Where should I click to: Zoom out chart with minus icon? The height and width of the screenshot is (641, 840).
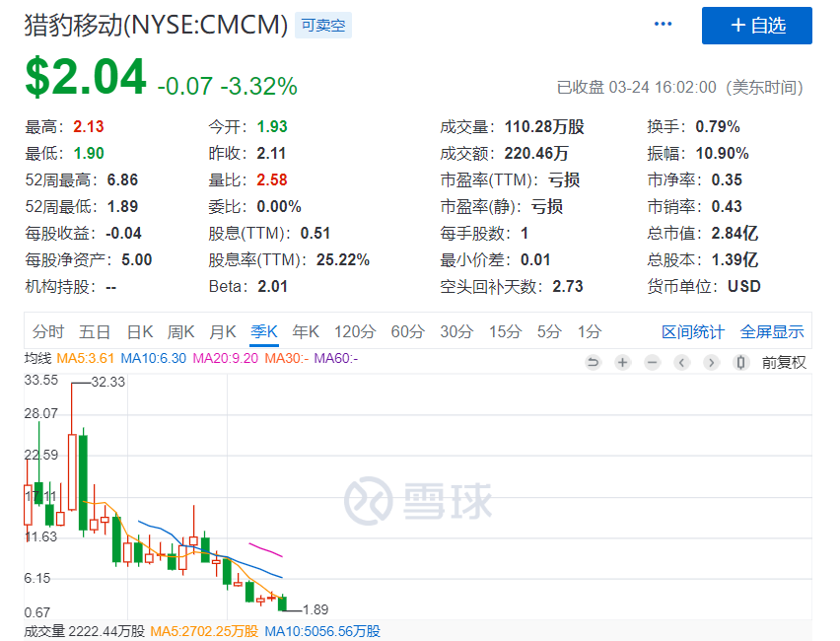(652, 363)
